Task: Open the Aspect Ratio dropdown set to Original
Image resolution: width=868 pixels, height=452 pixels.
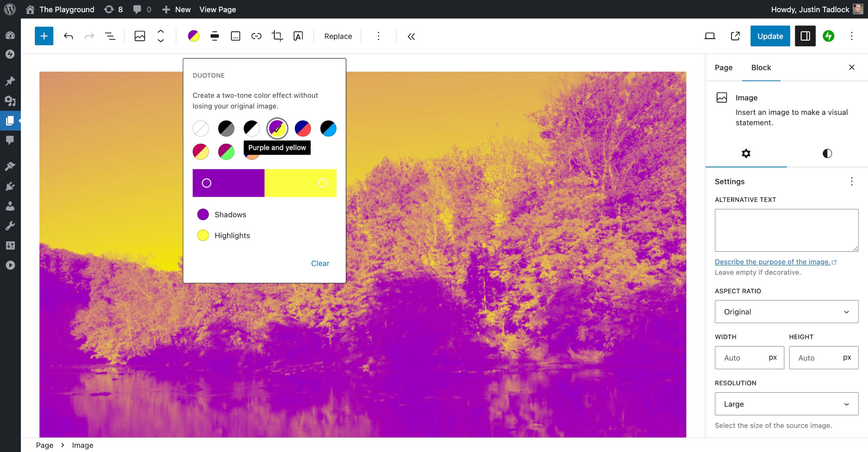Action: coord(786,312)
